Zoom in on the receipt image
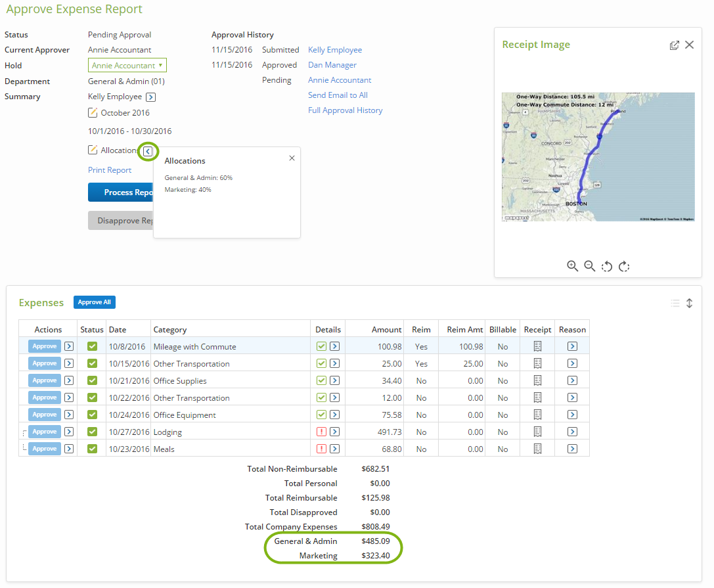 tap(572, 266)
